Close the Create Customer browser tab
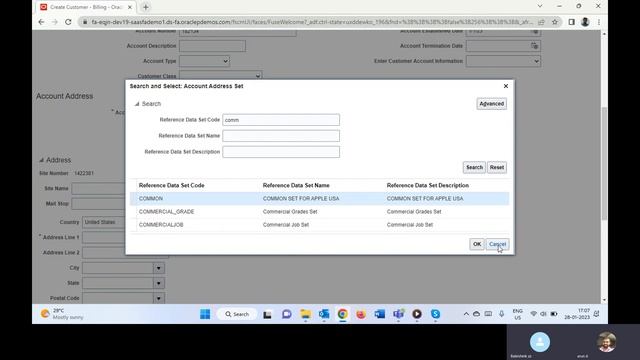 [x=130, y=7]
